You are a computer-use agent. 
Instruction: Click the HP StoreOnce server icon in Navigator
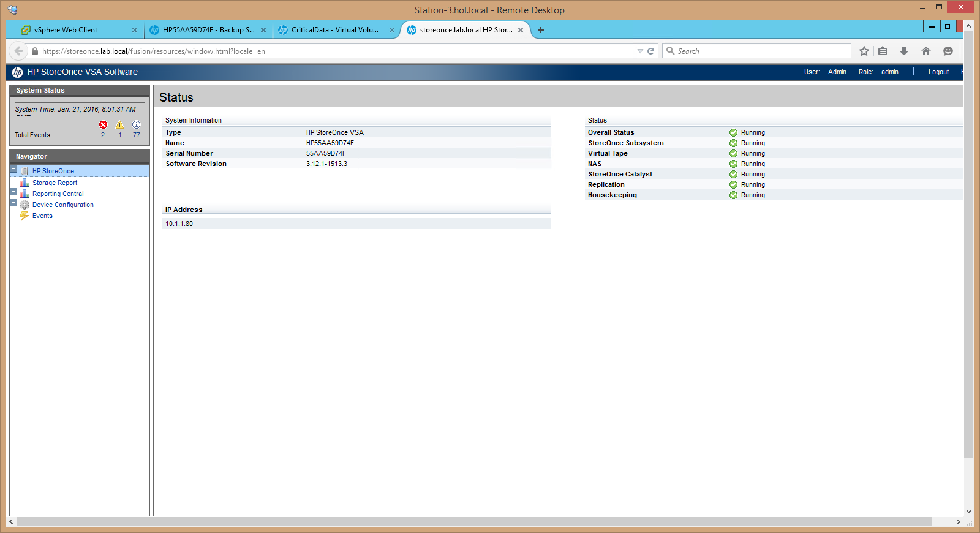[x=24, y=171]
